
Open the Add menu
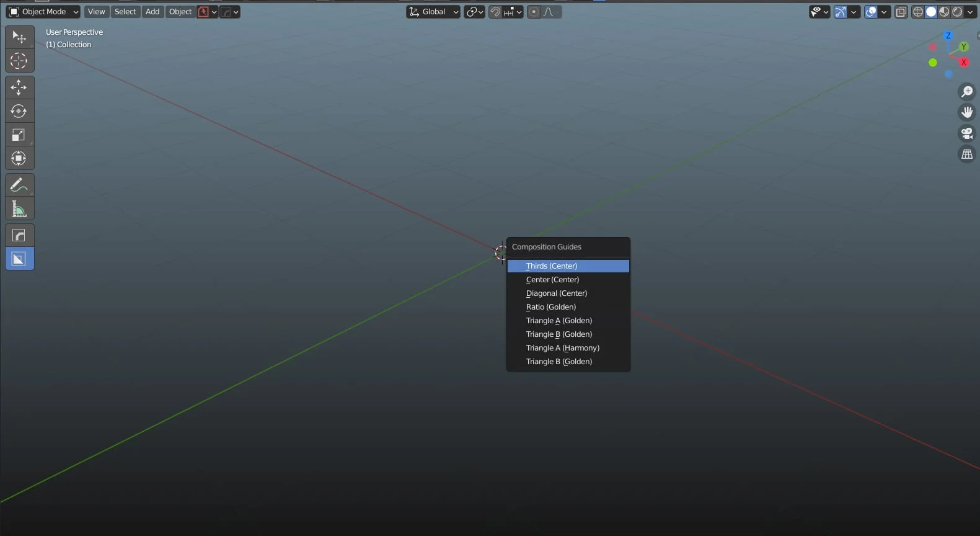click(152, 12)
